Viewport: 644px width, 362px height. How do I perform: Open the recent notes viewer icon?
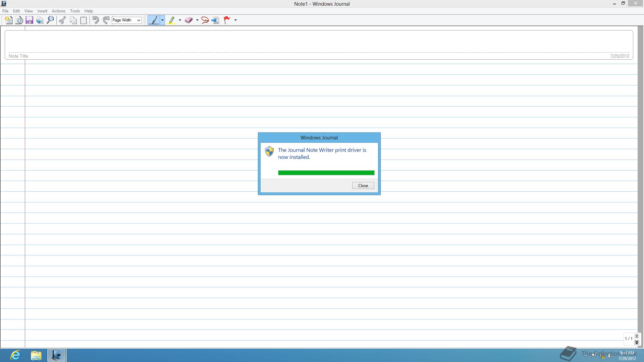(x=19, y=20)
